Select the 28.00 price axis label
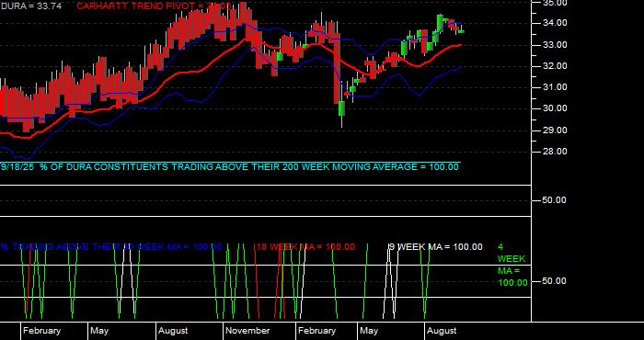Viewport: 644px width, 340px height. coord(555,152)
